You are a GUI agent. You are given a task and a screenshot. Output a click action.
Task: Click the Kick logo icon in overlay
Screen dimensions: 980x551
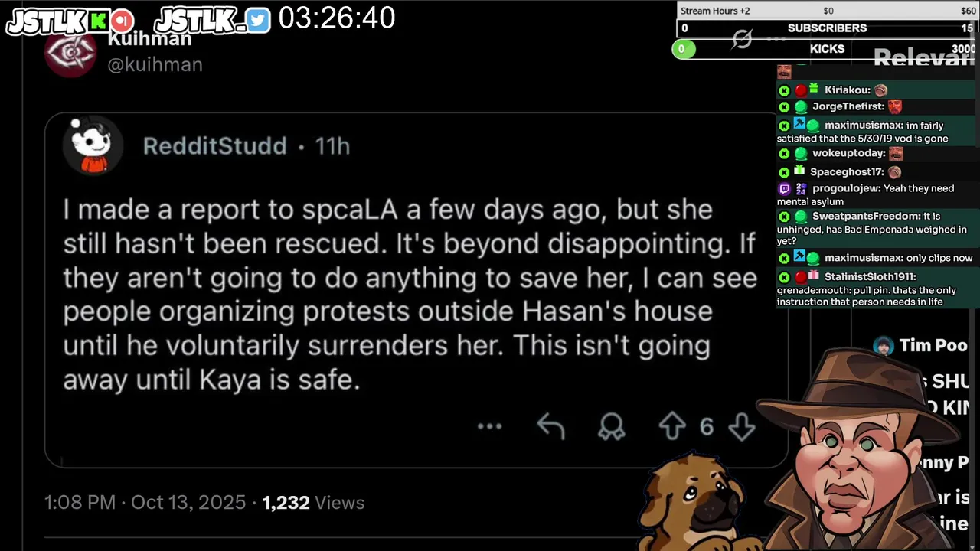[98, 21]
